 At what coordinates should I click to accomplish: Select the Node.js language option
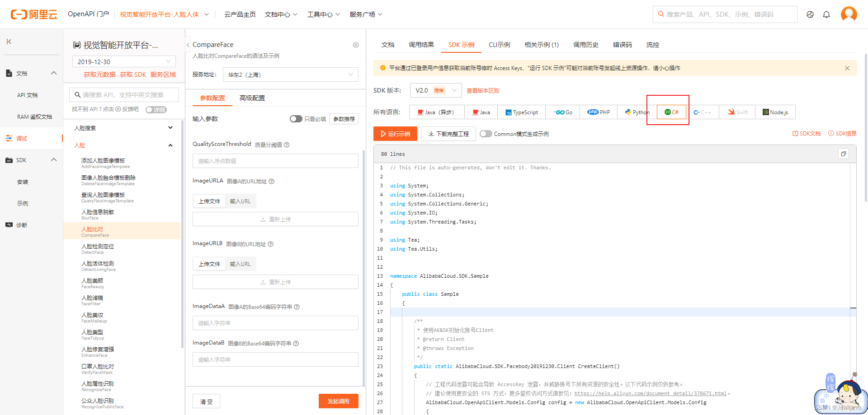pos(775,112)
